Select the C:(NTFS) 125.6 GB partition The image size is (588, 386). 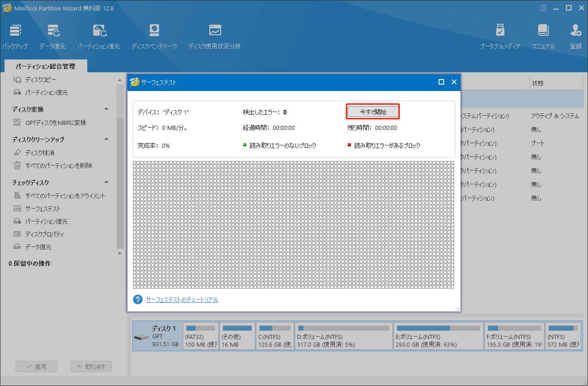pos(275,336)
